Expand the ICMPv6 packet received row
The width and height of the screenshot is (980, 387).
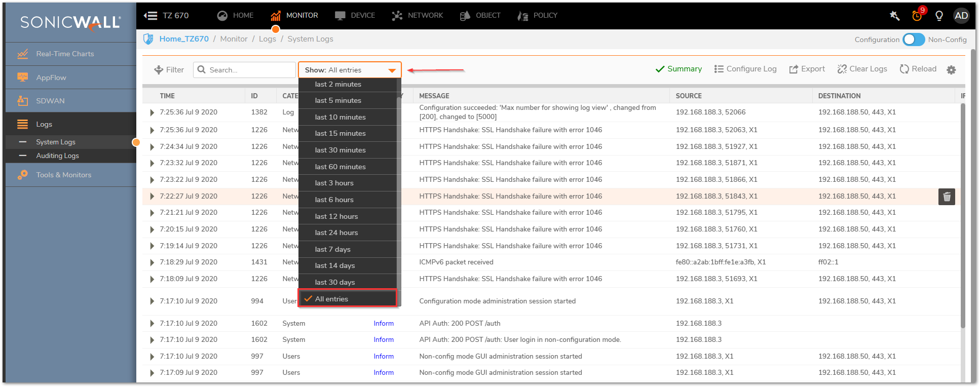tap(152, 262)
